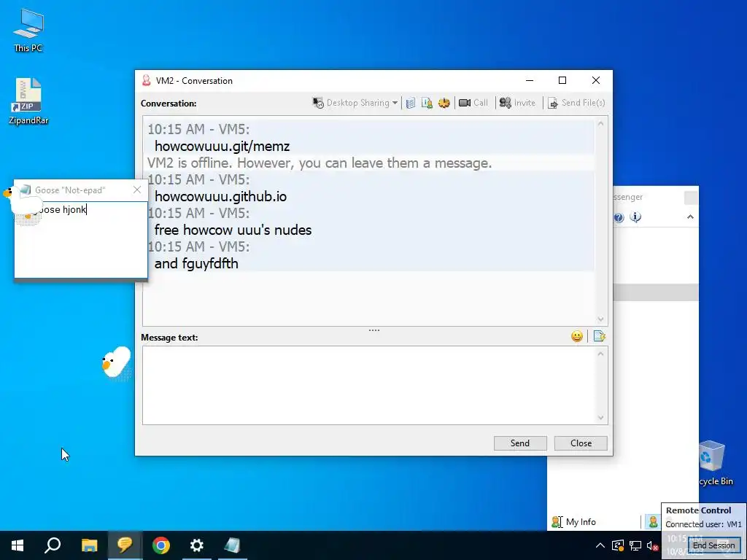Open user info icon in conversation toolbar
747x560 pixels.
coord(427,103)
